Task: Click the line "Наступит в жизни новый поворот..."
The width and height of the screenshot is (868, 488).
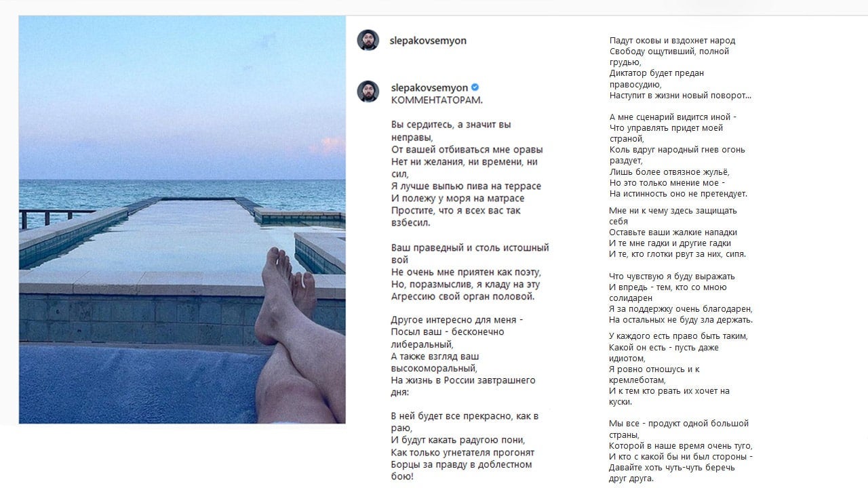Action: coord(680,96)
